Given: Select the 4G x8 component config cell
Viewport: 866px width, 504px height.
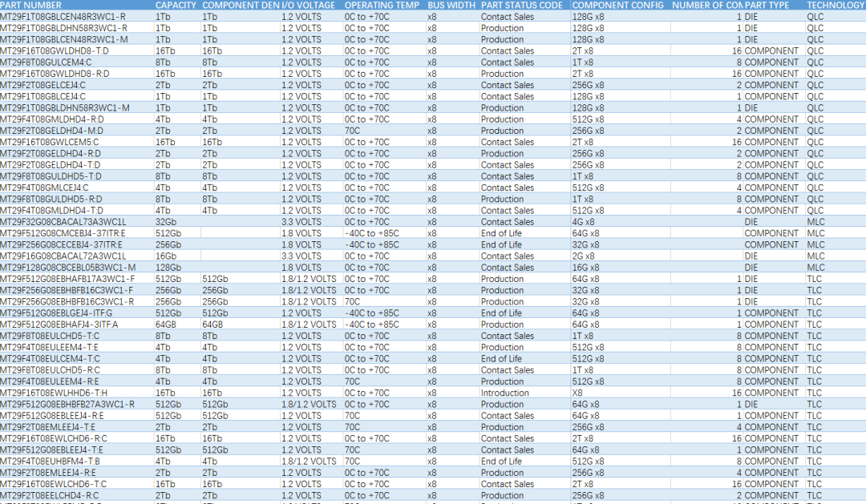Looking at the screenshot, I should point(583,222).
